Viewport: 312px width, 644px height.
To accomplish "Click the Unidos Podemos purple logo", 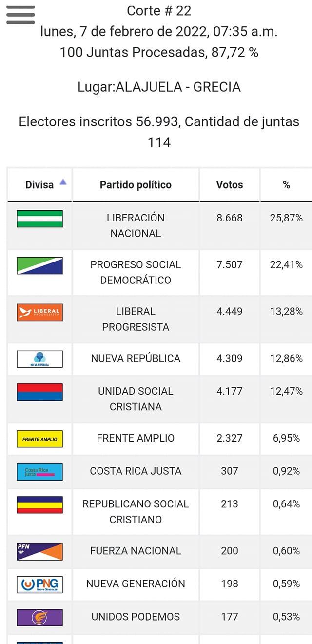I will pyautogui.click(x=39, y=617).
